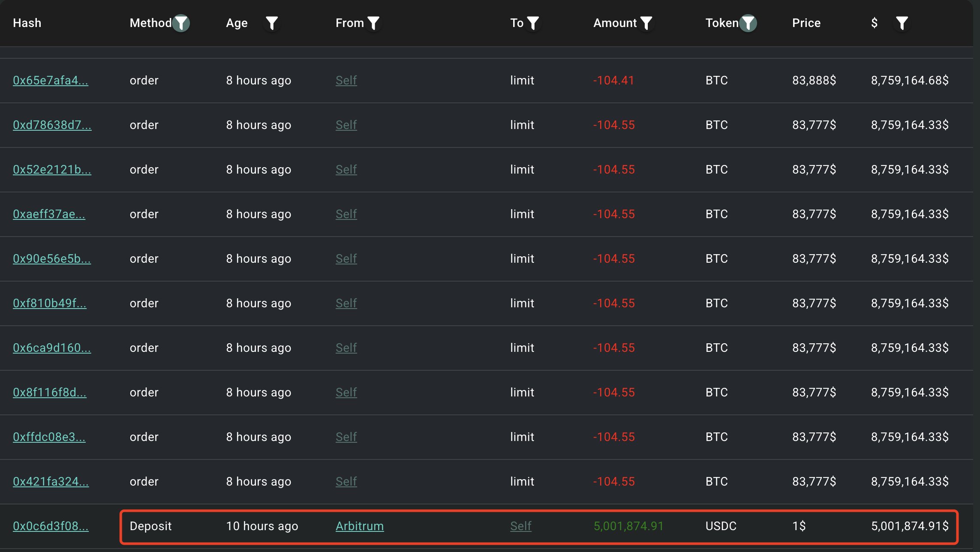The image size is (980, 552).
Task: Select the 5,001,874.91$ value cell
Action: coord(910,526)
